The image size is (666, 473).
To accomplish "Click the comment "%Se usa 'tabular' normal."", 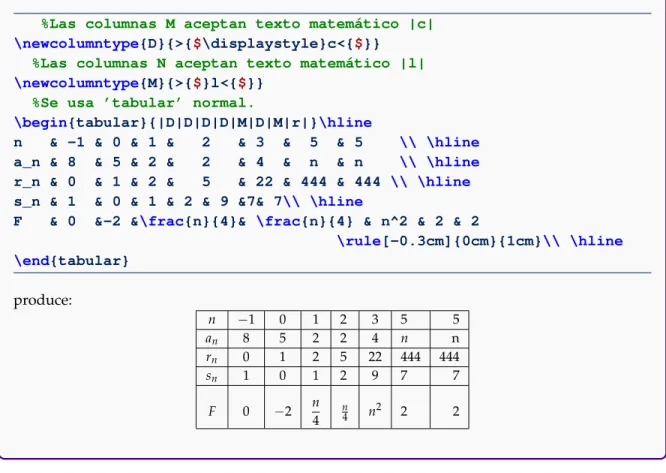I will pos(143,103).
